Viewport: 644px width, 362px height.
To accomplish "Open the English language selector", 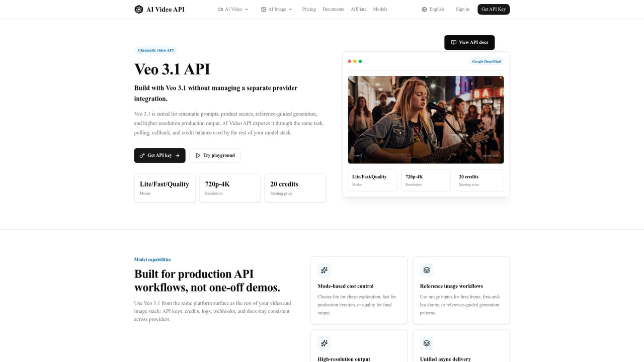I will click(433, 9).
